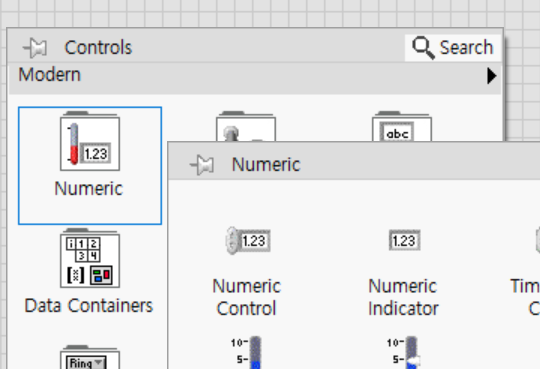Open Search in the Controls palette
Screen dimensions: 540x369
click(x=453, y=48)
